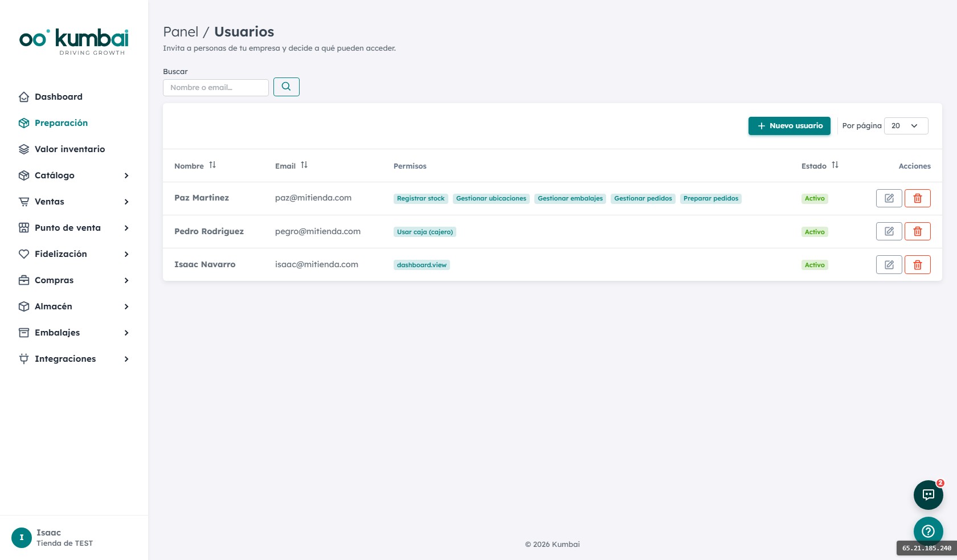Expand the Integraciones submenu chevron
This screenshot has width=957, height=560.
[126, 359]
